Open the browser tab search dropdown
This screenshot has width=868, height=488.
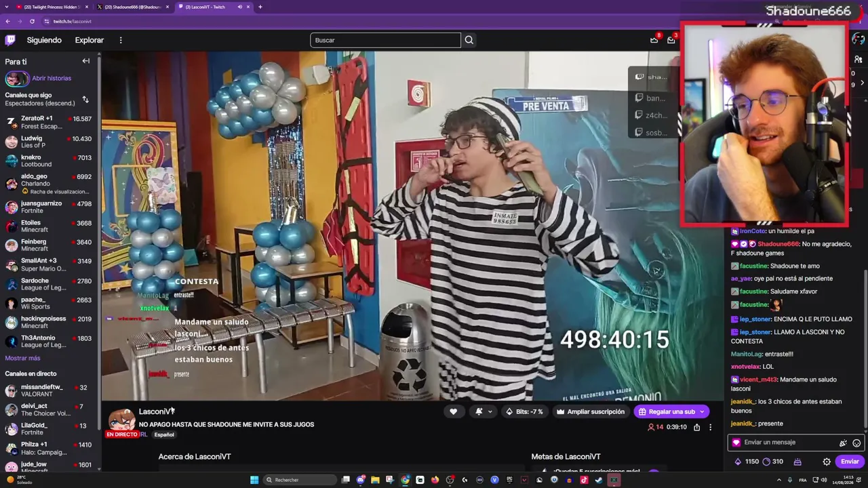(6, 7)
